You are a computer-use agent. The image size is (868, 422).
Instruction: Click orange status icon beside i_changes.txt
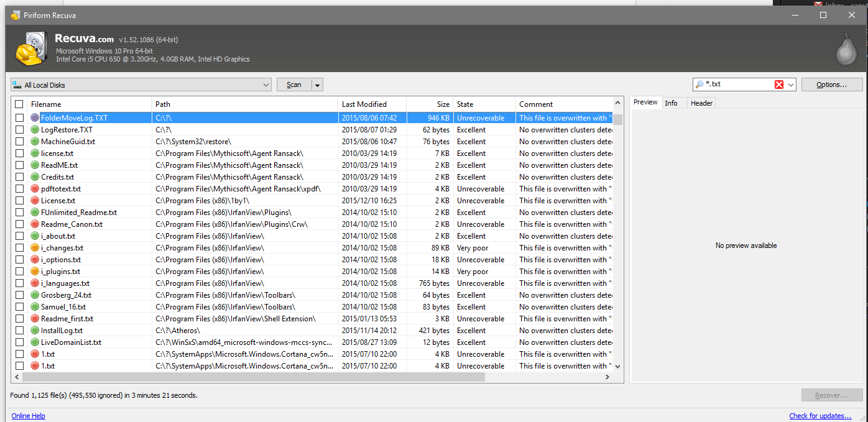tap(35, 248)
